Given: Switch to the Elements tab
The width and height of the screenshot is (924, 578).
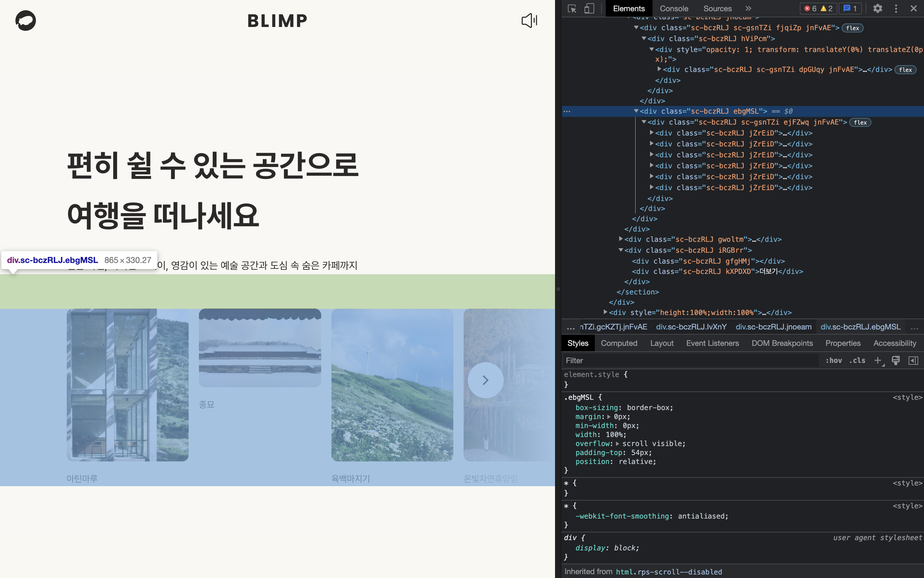Looking at the screenshot, I should (x=629, y=8).
